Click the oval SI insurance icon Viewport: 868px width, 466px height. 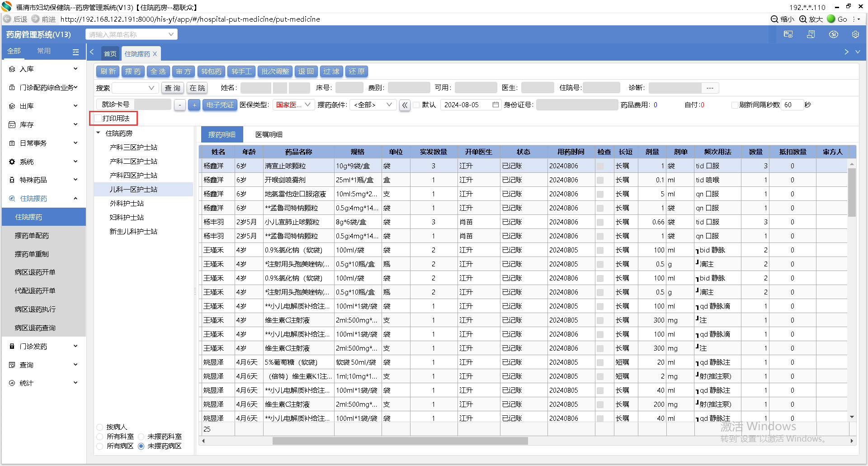click(833, 34)
